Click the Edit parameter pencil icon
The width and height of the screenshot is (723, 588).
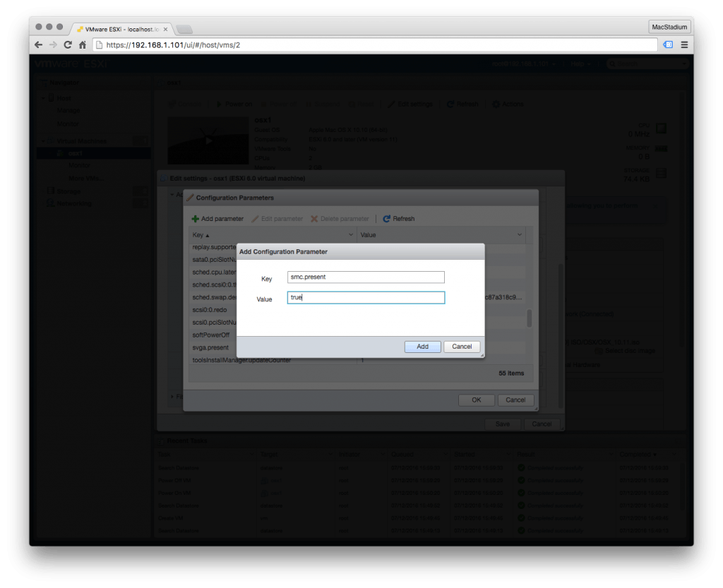[x=255, y=219]
